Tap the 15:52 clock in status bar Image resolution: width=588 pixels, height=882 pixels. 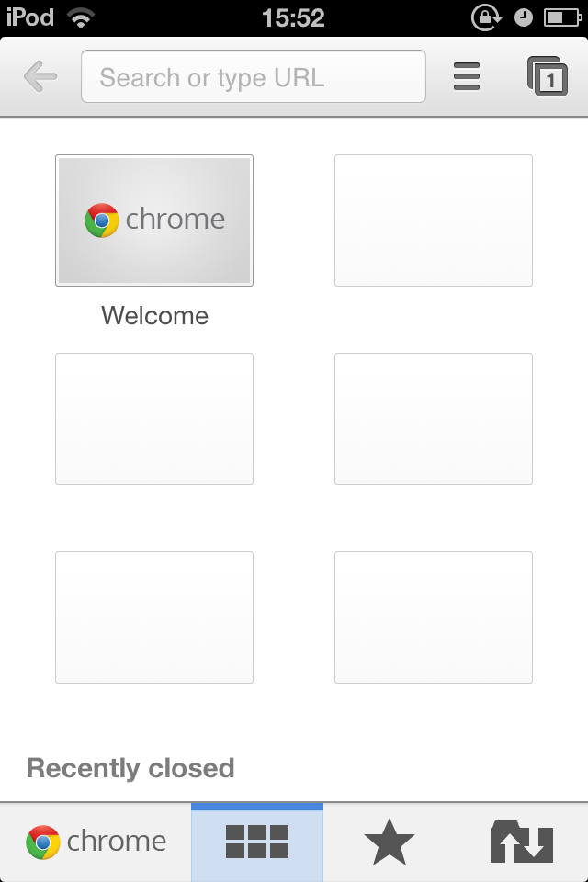coord(293,18)
